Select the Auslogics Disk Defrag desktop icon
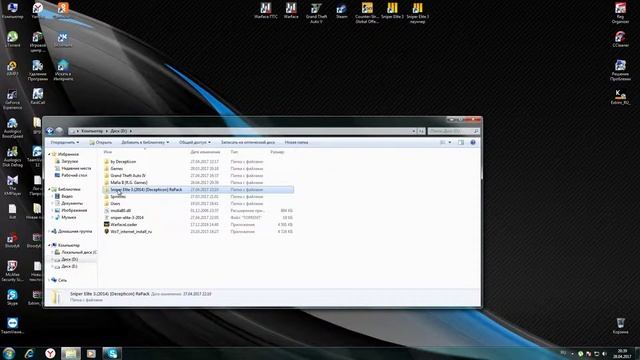 coord(12,157)
